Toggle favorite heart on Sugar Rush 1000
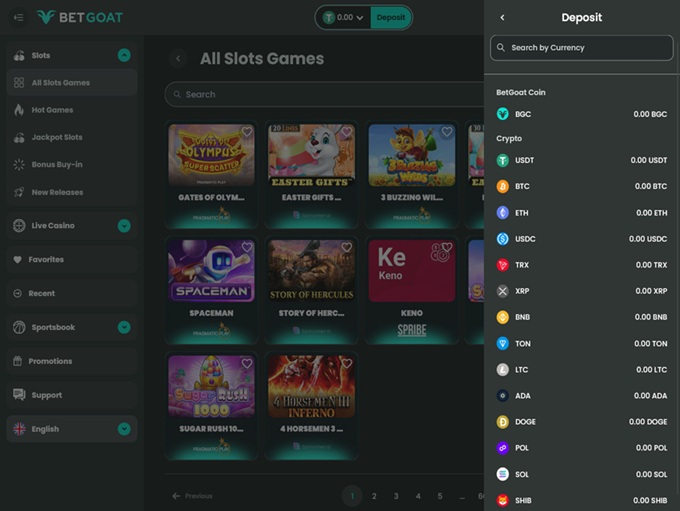 click(247, 363)
